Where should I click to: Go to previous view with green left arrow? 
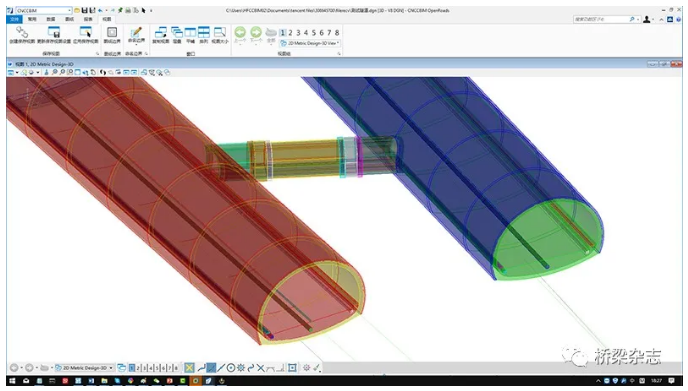[240, 32]
